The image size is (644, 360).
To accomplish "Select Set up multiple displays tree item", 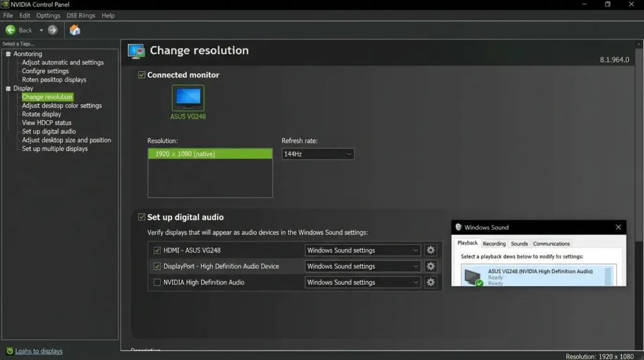I will pyautogui.click(x=55, y=149).
